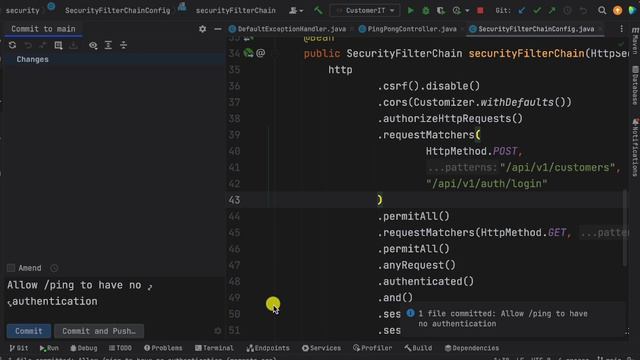Expand the profiler dropdown arrow in run toolbar
The height and width of the screenshot is (360, 640).
click(x=467, y=11)
